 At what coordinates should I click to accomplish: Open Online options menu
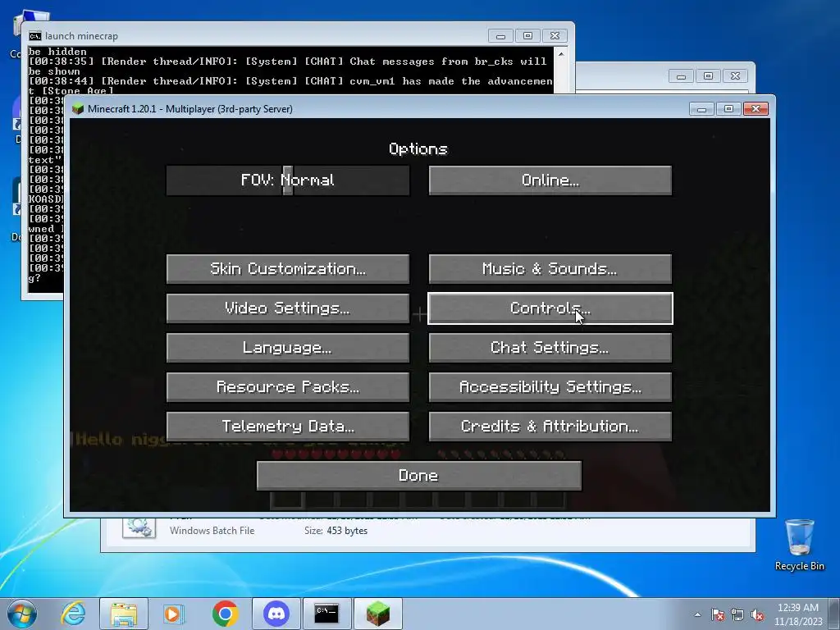click(550, 180)
